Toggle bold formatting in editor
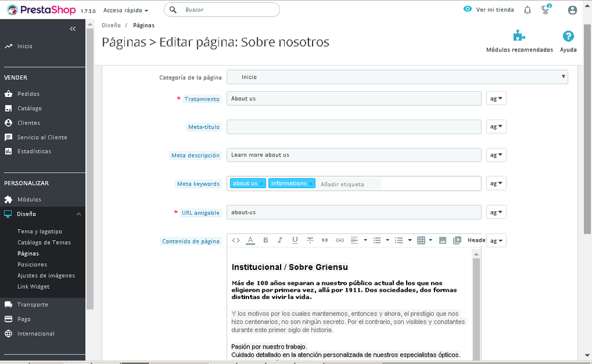 265,240
